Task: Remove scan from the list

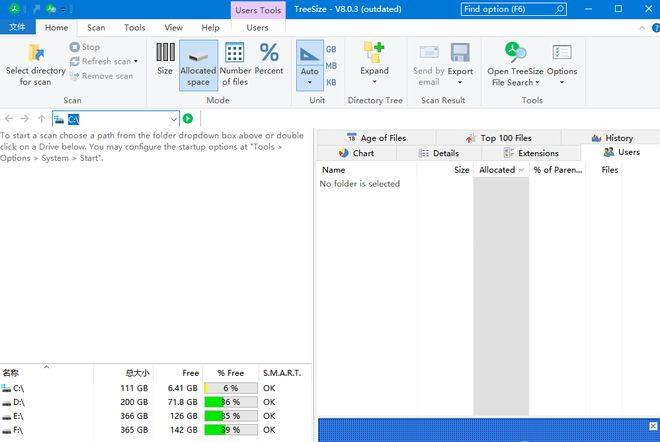Action: tap(101, 76)
